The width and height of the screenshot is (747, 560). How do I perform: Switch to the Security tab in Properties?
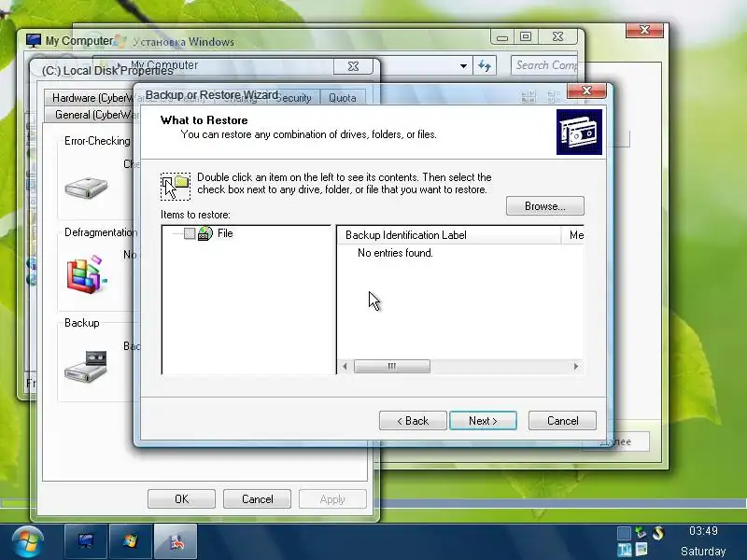point(293,98)
